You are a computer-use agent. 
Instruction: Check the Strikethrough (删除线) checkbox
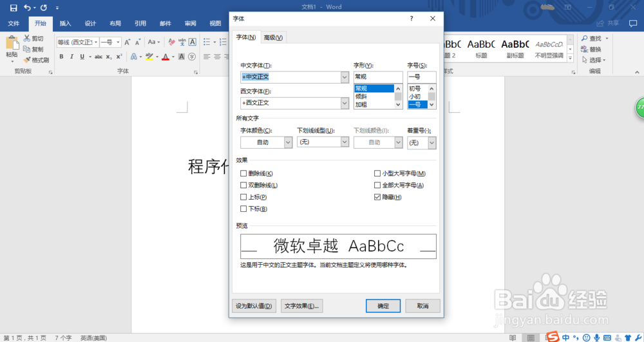(x=243, y=174)
